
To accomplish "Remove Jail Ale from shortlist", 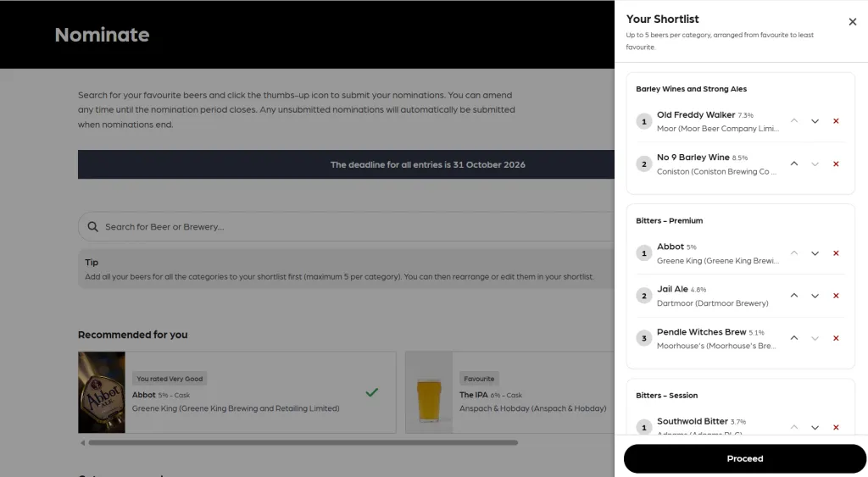I will [836, 296].
